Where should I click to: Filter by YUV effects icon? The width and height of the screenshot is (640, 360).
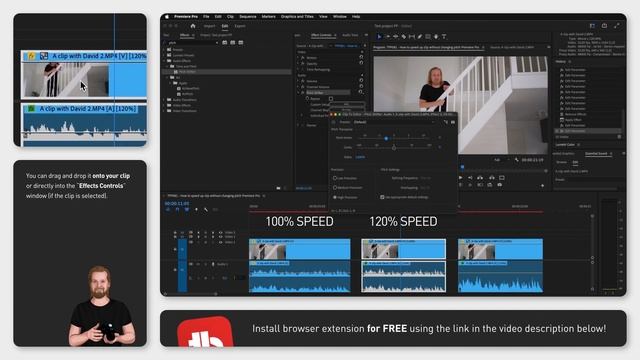(x=241, y=42)
